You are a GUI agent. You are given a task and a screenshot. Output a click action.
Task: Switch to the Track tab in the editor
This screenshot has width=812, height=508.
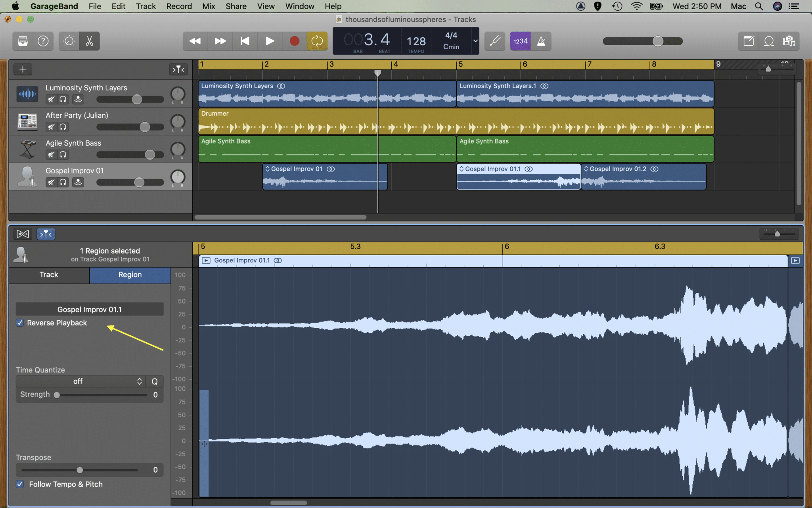(49, 275)
